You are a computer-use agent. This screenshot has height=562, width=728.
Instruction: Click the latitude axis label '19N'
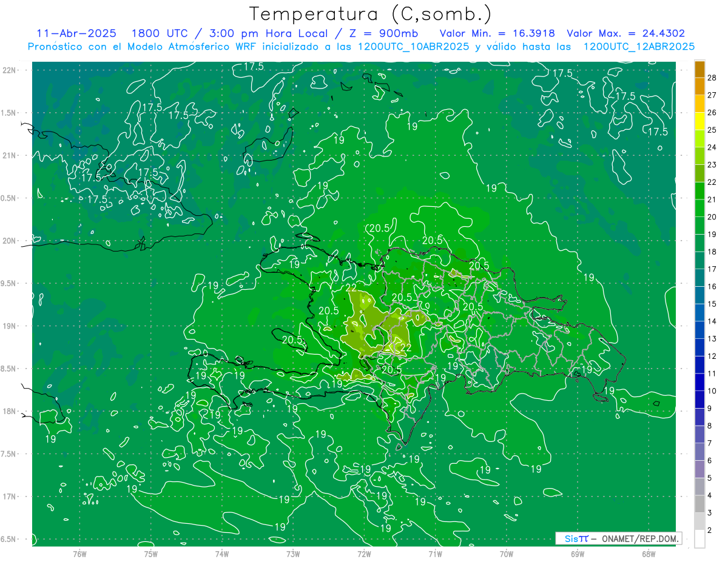coord(9,326)
